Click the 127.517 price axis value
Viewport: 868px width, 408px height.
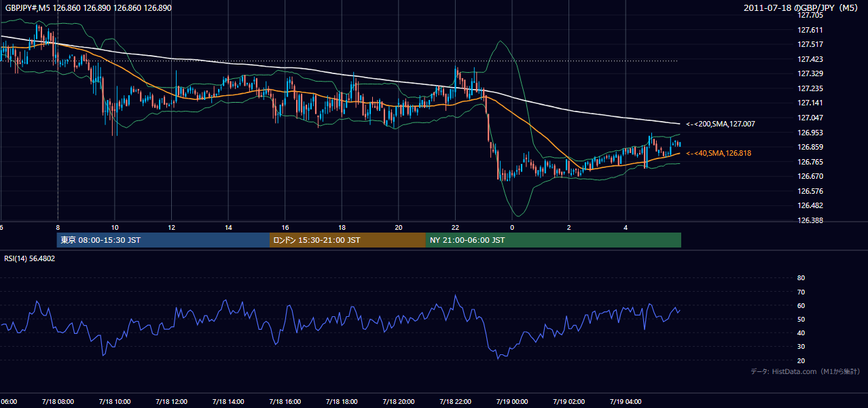810,44
